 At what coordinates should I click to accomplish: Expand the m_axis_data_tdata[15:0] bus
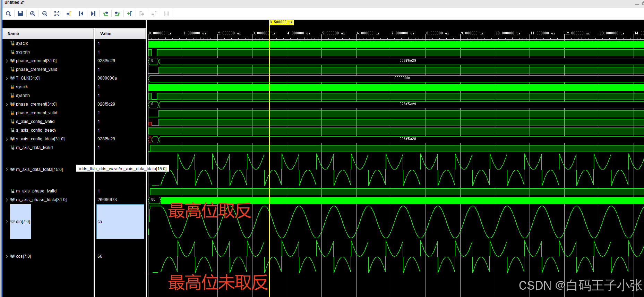[x=7, y=170]
